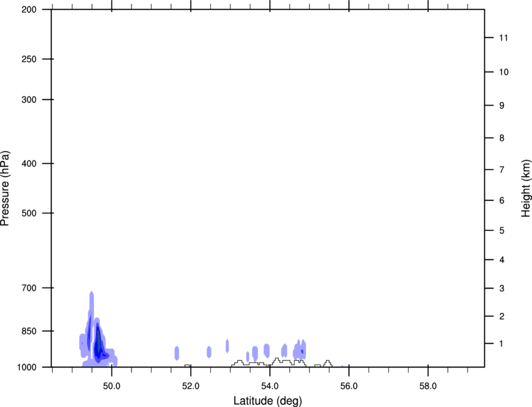Click the terrain outline peak near 55.5°
The height and width of the screenshot is (407, 532).
point(327,363)
